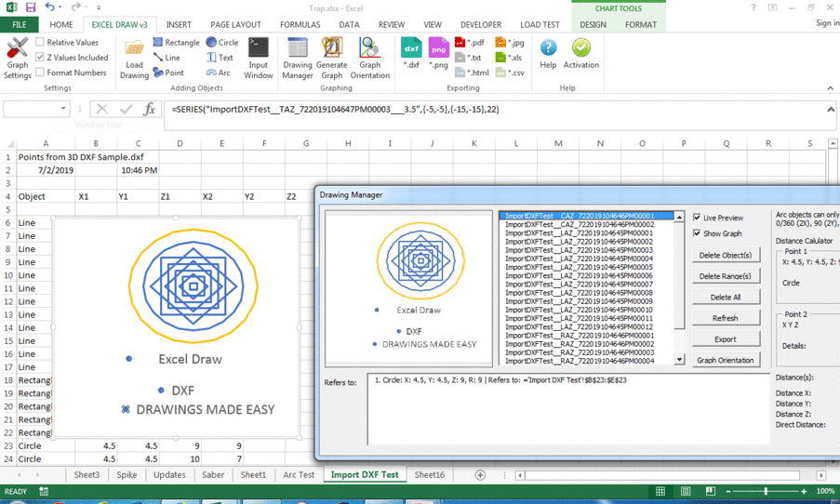This screenshot has height=504, width=840.
Task: Toggle Z Values Included checkbox
Action: pyautogui.click(x=40, y=57)
